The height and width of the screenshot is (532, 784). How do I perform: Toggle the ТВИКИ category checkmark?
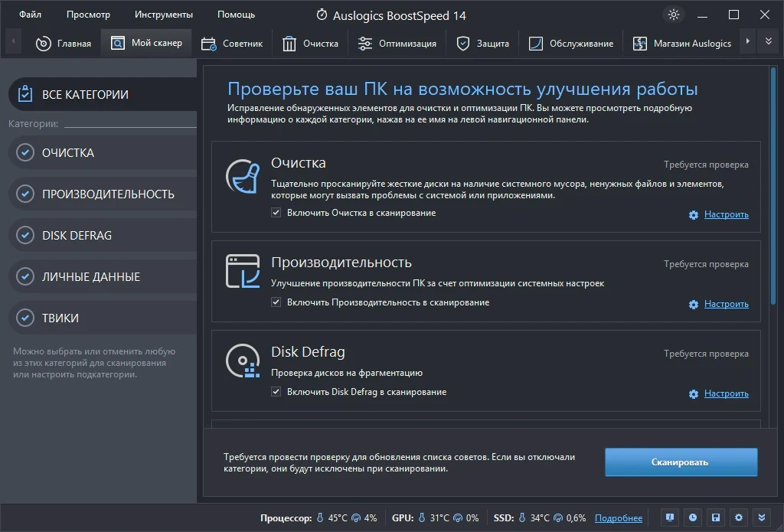(25, 318)
